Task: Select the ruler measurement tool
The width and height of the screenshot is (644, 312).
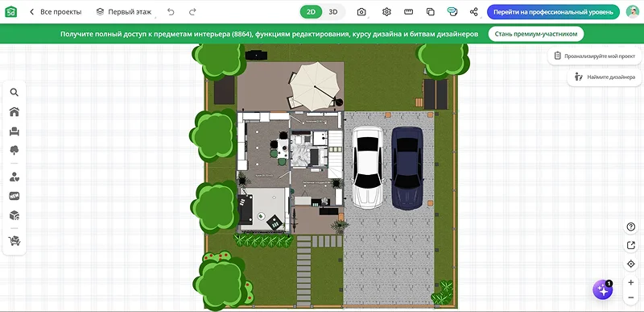Action: click(x=408, y=12)
